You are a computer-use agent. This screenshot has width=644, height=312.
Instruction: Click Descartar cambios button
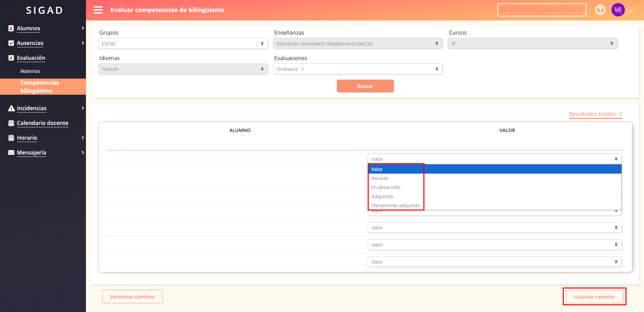click(132, 297)
